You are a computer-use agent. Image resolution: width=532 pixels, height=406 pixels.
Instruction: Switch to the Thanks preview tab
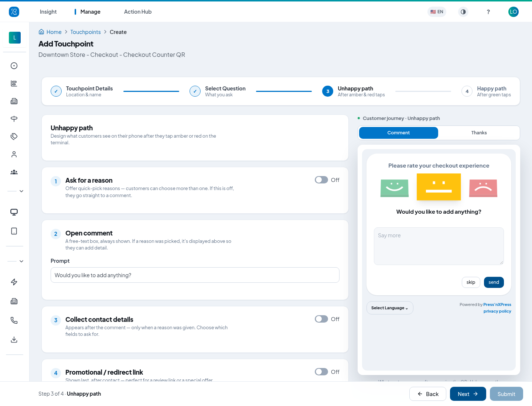tap(479, 133)
